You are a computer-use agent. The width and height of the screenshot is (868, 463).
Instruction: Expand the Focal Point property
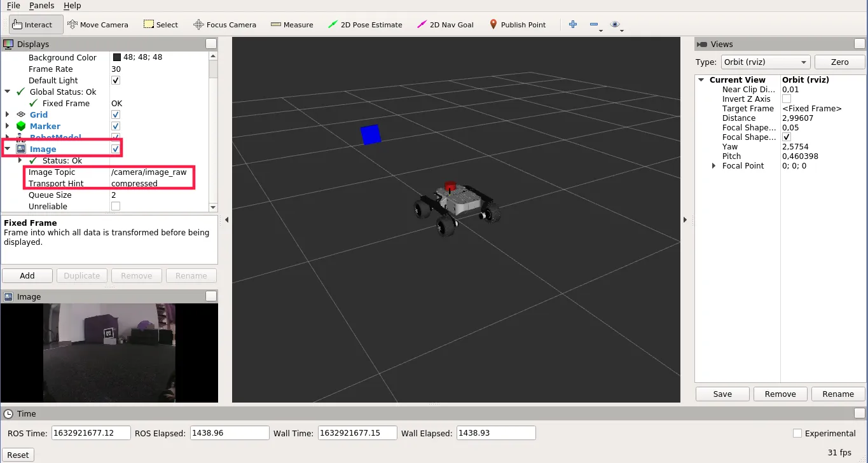pos(713,165)
